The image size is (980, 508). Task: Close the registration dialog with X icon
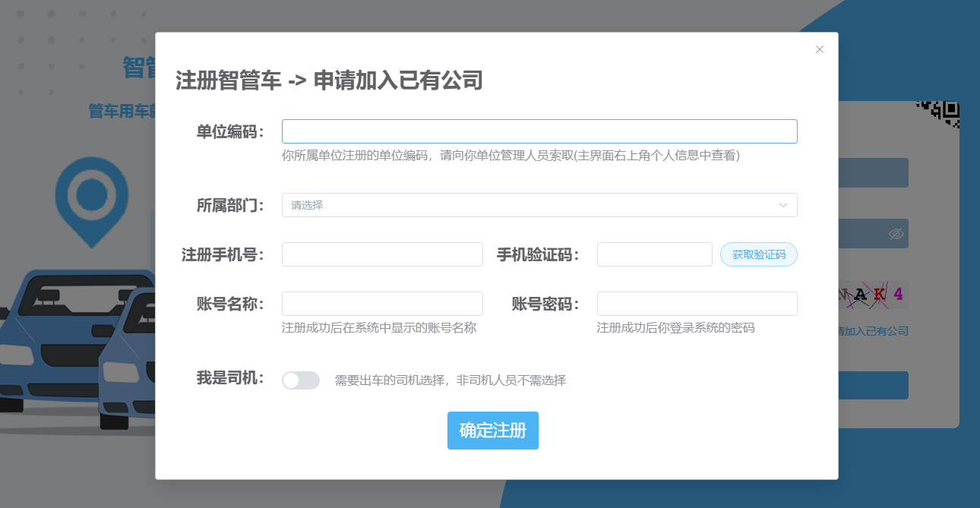pos(819,49)
